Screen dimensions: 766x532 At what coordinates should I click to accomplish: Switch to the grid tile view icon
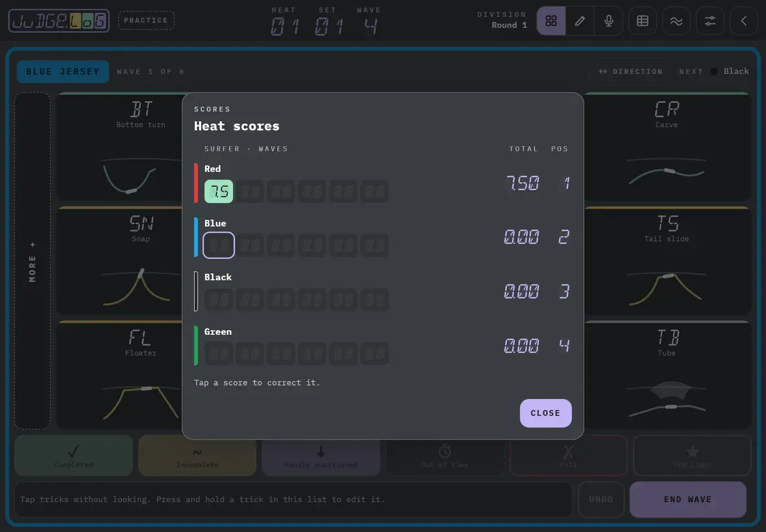(551, 21)
